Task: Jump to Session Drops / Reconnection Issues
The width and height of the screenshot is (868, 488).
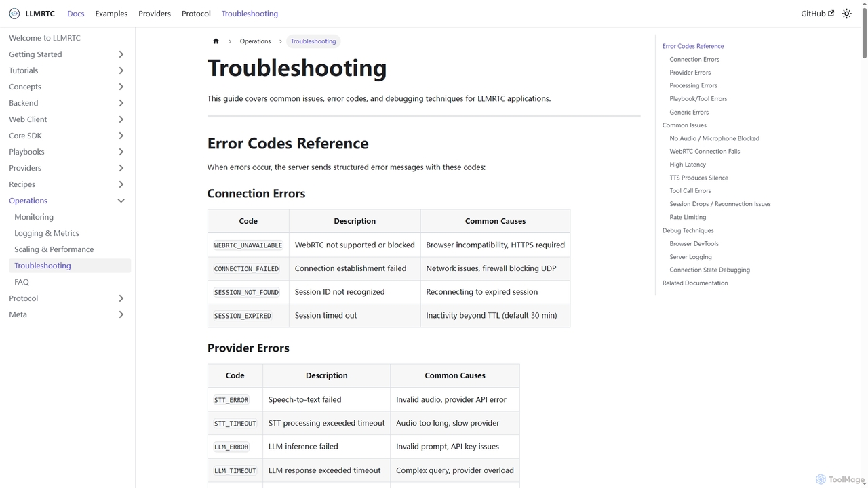Action: point(720,204)
